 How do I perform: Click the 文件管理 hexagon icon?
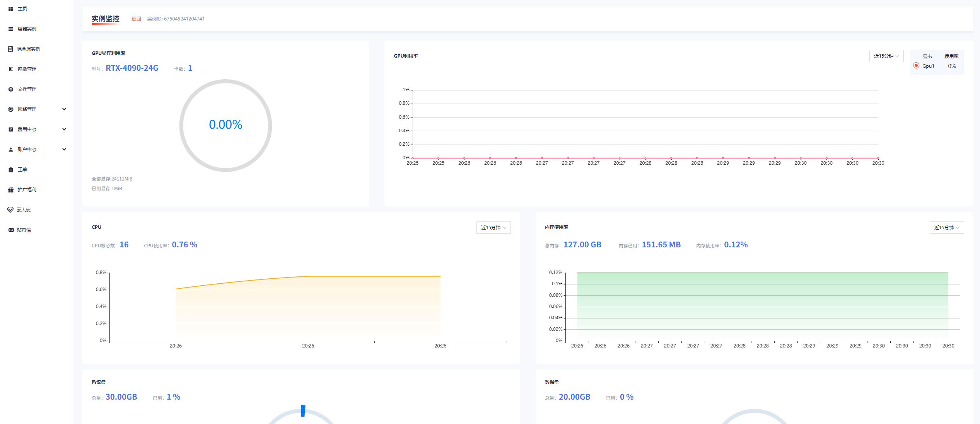[11, 89]
